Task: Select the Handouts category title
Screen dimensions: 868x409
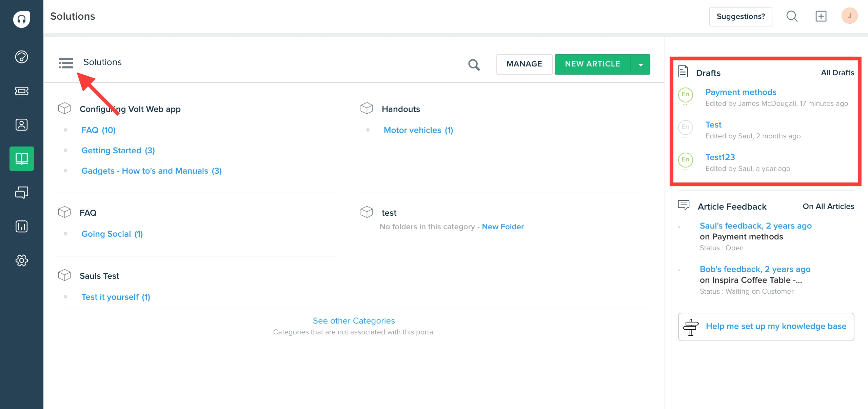Action: pos(400,109)
